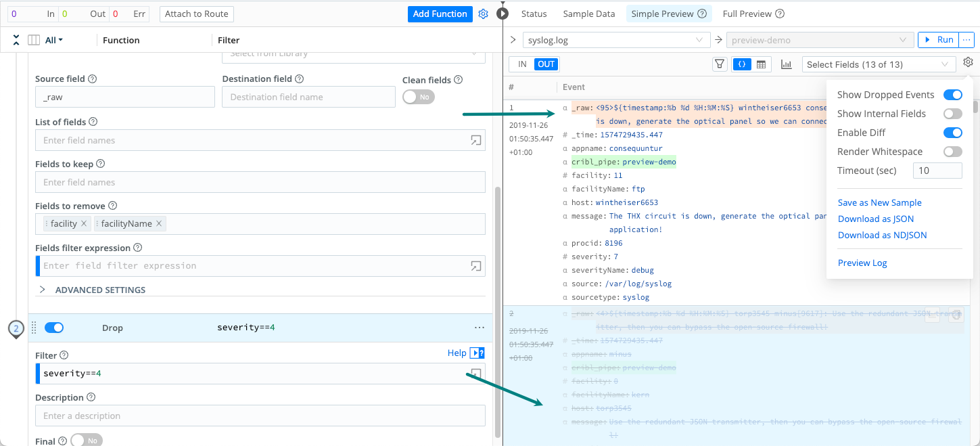This screenshot has height=446, width=980.
Task: Click the Add Function button
Action: click(440, 14)
